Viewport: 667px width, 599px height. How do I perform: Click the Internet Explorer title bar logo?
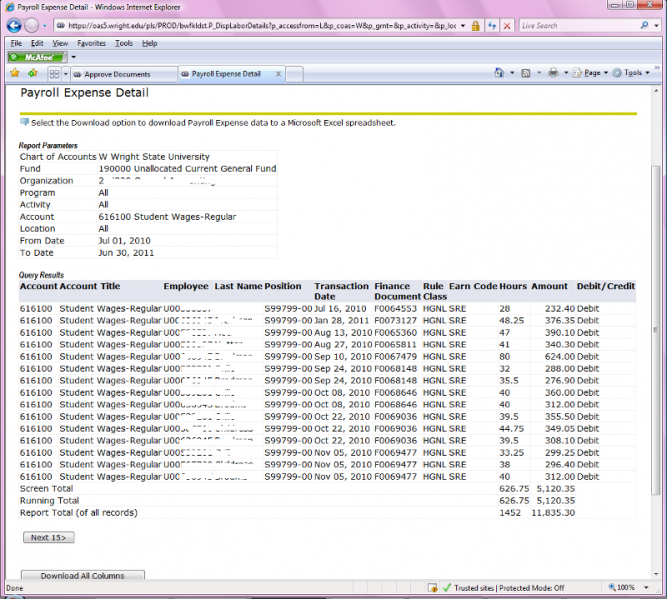click(9, 7)
